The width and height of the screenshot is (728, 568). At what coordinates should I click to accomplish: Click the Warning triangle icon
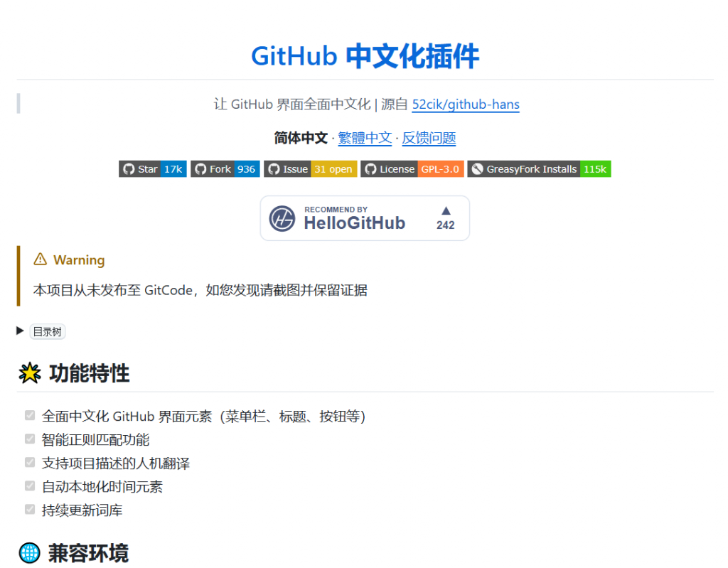(x=41, y=259)
